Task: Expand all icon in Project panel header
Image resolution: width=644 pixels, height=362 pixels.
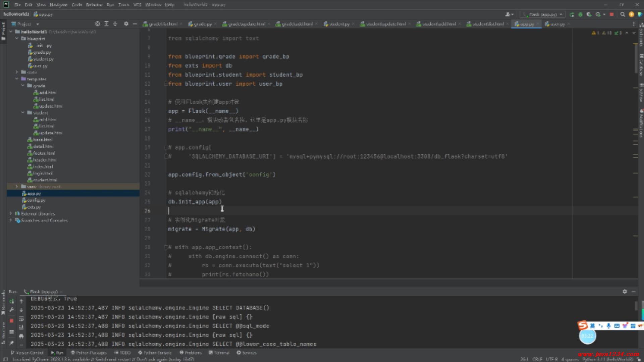Action: [106, 24]
